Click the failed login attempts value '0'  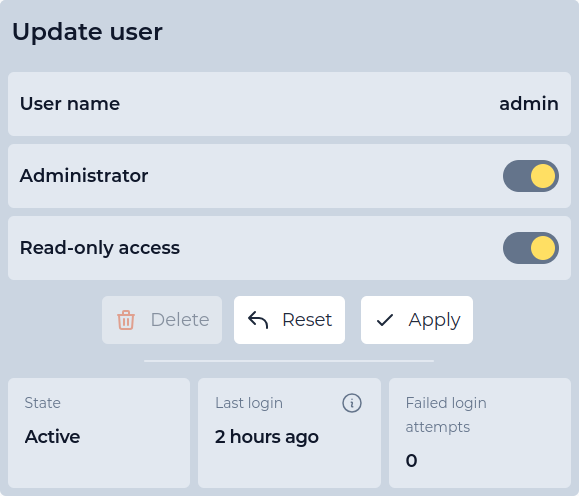pos(411,461)
